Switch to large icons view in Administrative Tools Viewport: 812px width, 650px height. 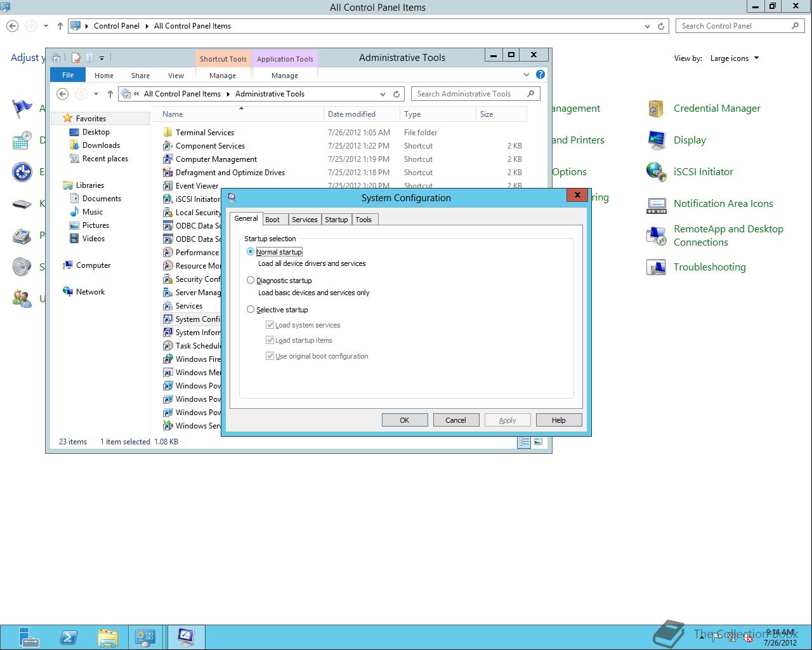(538, 442)
